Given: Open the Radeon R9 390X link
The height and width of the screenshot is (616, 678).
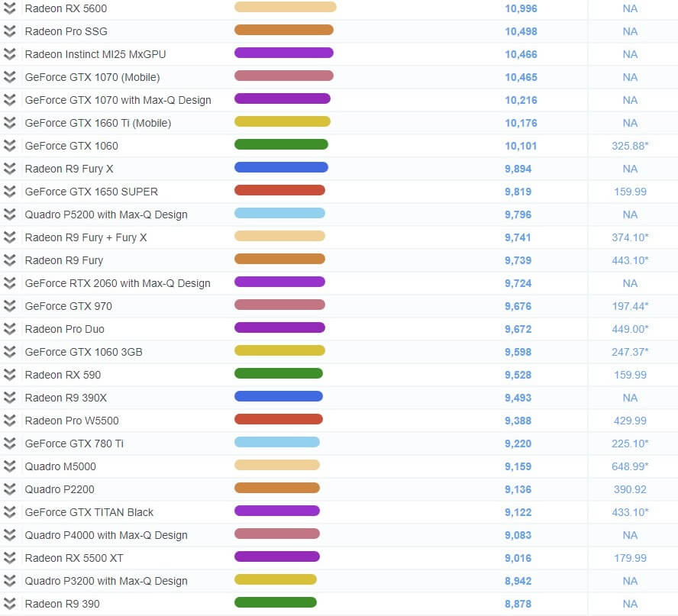Looking at the screenshot, I should click(x=66, y=398).
